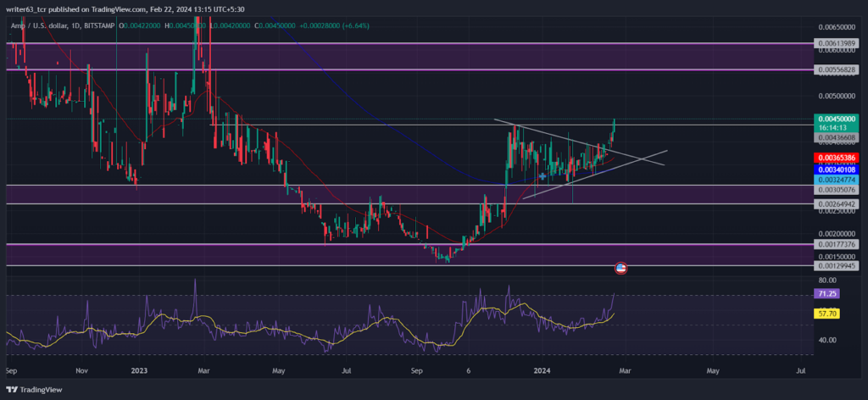This screenshot has width=868, height=400.
Task: Click the Nov label on the time axis
Action: click(81, 370)
